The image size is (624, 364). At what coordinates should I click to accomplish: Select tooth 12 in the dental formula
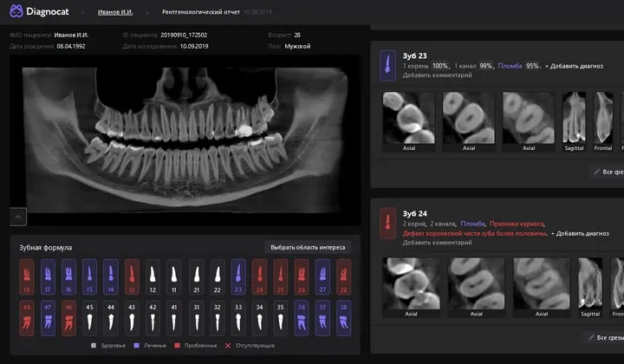(x=153, y=276)
